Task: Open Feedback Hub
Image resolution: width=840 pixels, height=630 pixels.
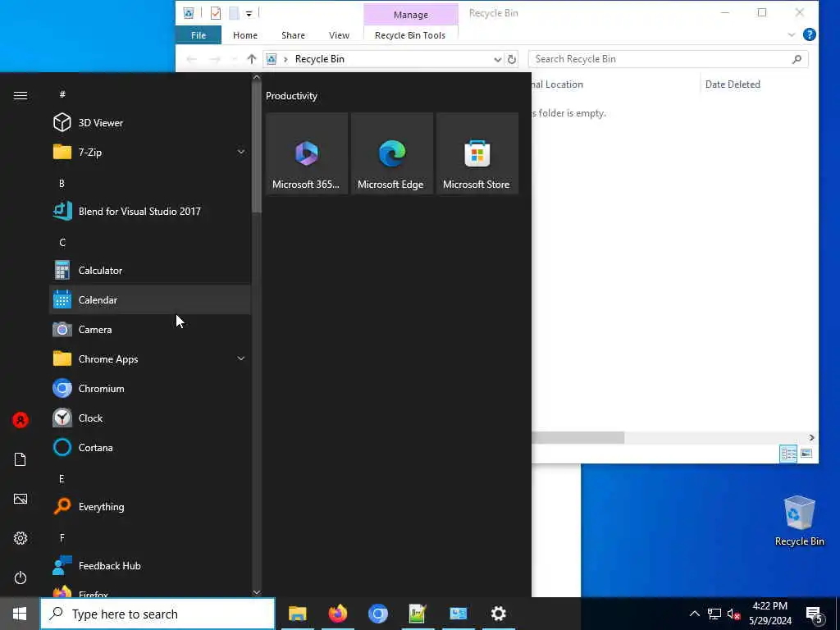Action: [150, 566]
